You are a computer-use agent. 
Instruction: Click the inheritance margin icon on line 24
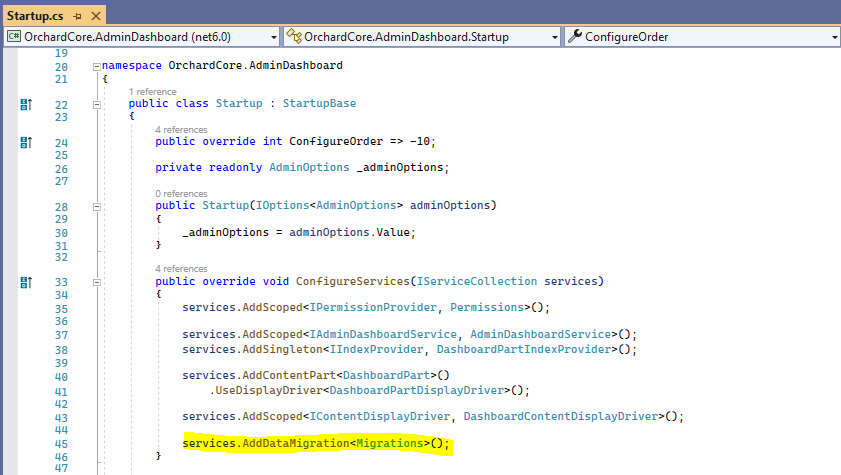pyautogui.click(x=26, y=143)
